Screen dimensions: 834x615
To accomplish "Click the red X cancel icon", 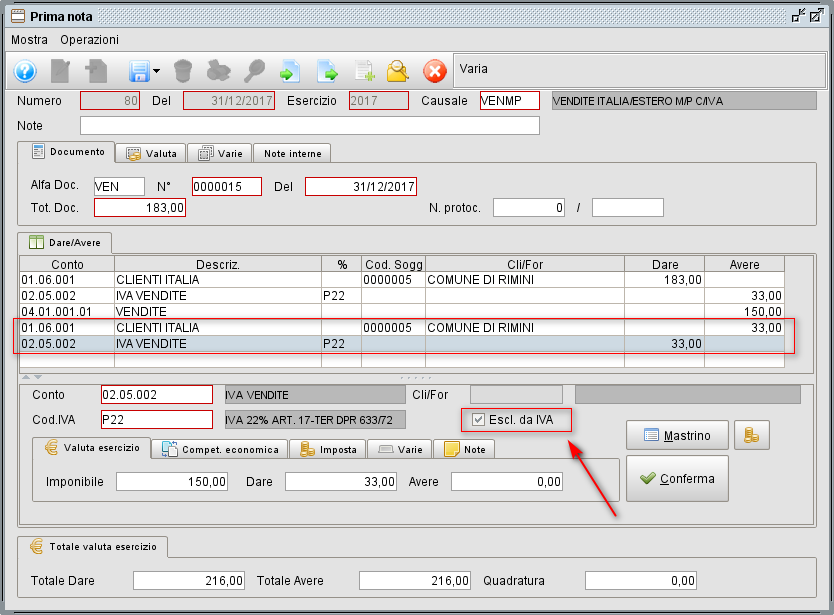I will [x=433, y=71].
